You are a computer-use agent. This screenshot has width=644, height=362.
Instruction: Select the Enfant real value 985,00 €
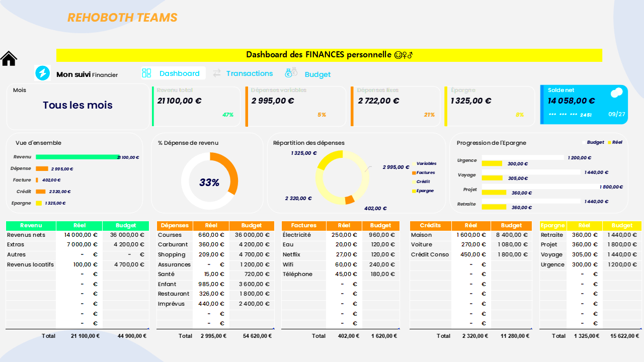click(x=211, y=284)
